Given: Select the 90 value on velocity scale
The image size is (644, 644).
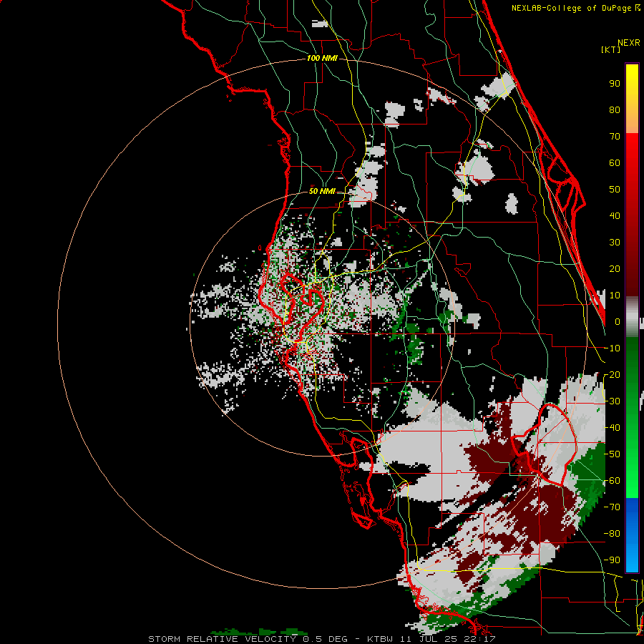Looking at the screenshot, I should pyautogui.click(x=615, y=84).
